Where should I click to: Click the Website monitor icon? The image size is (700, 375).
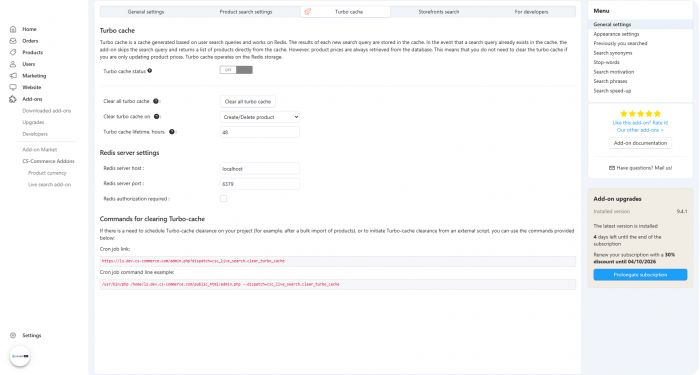[13, 87]
